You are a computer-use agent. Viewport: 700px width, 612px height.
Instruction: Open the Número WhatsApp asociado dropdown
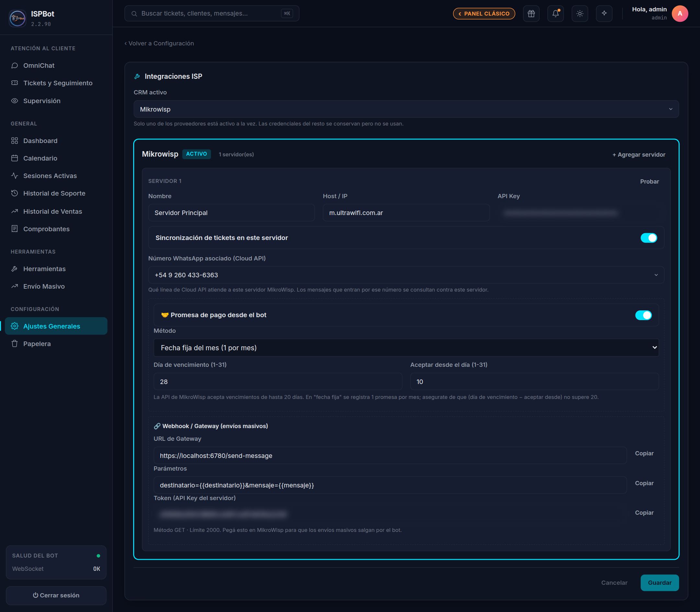pos(406,275)
